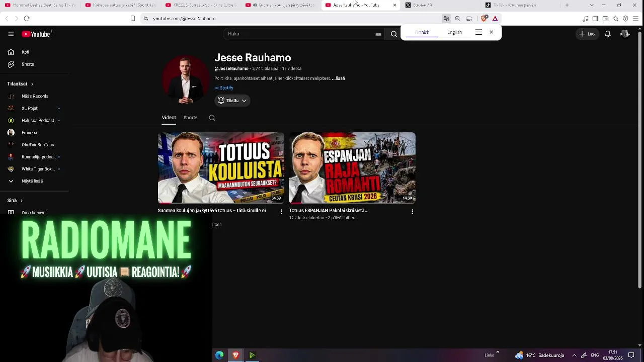Go back in browser history
644x362 pixels.
tap(7, 19)
